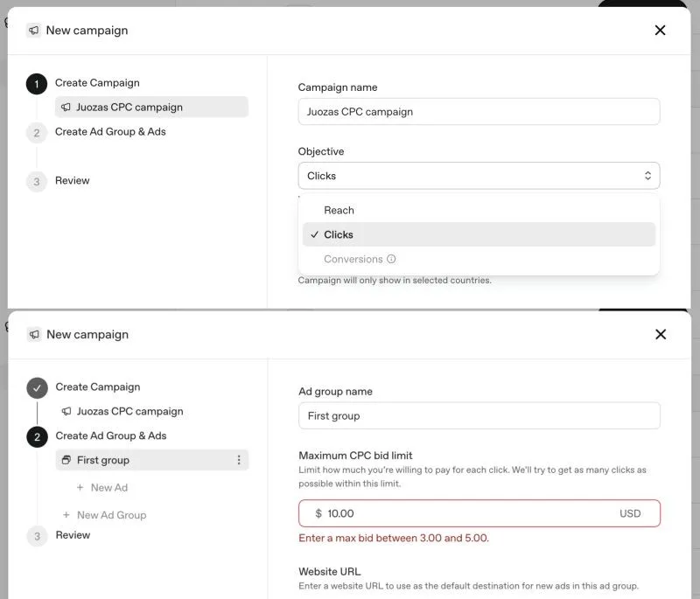The image size is (700, 599).
Task: Click the 'Maximum CPC bid limit' heading
Action: [355, 456]
